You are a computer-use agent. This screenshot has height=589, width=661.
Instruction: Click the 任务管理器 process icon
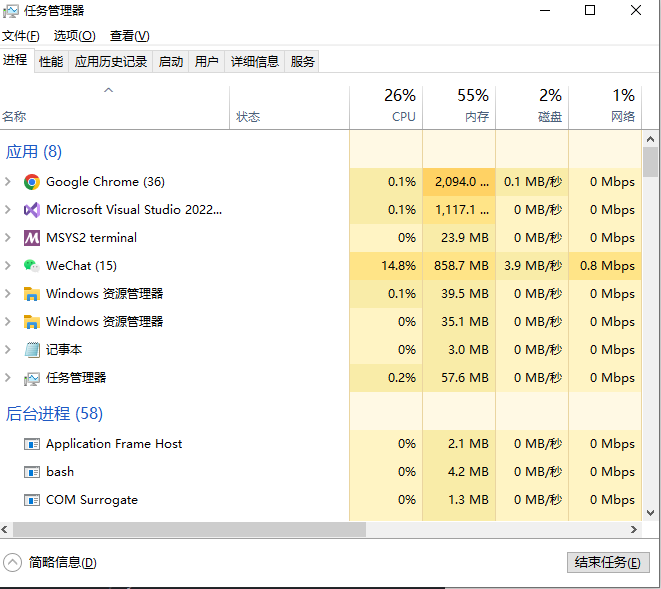tap(32, 378)
